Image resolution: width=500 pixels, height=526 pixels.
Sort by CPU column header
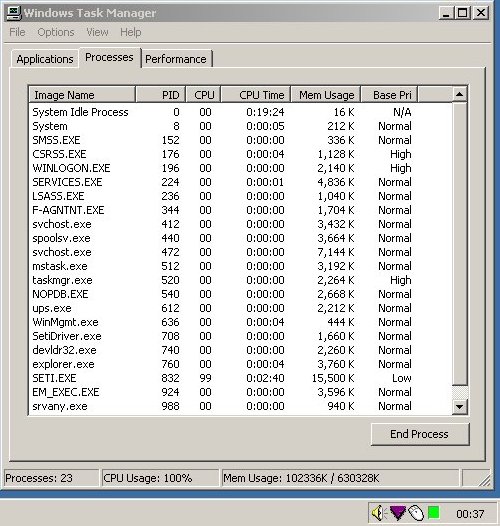point(203,95)
